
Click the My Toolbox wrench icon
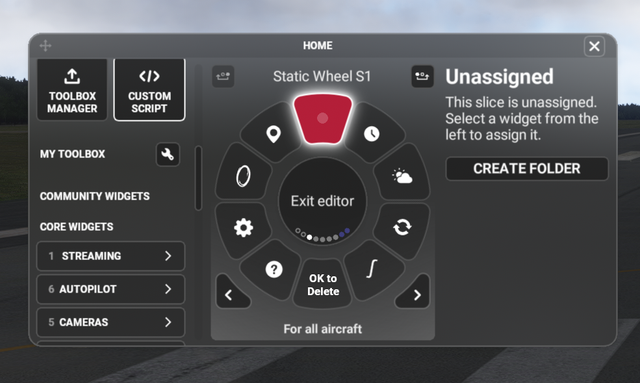[x=168, y=154]
